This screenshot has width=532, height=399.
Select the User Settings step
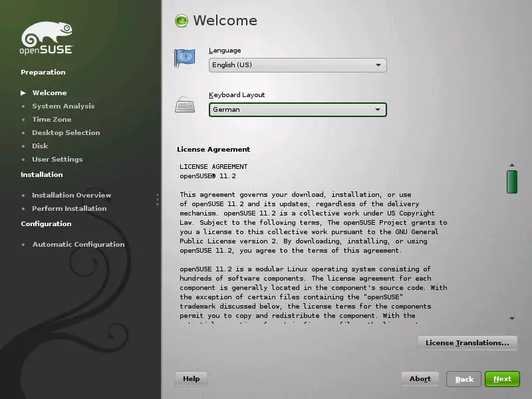pos(57,159)
